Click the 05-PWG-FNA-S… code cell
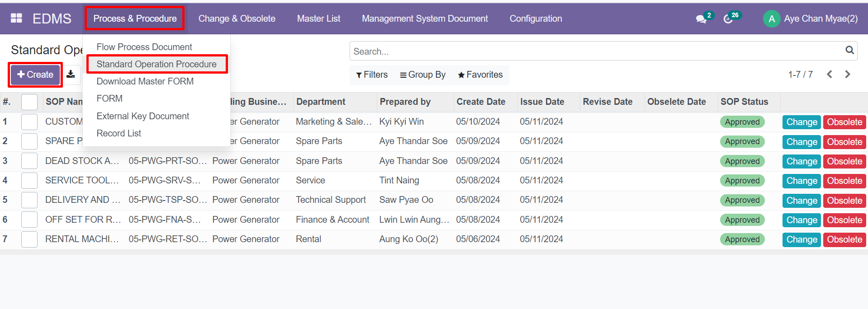The width and height of the screenshot is (868, 309). click(165, 220)
